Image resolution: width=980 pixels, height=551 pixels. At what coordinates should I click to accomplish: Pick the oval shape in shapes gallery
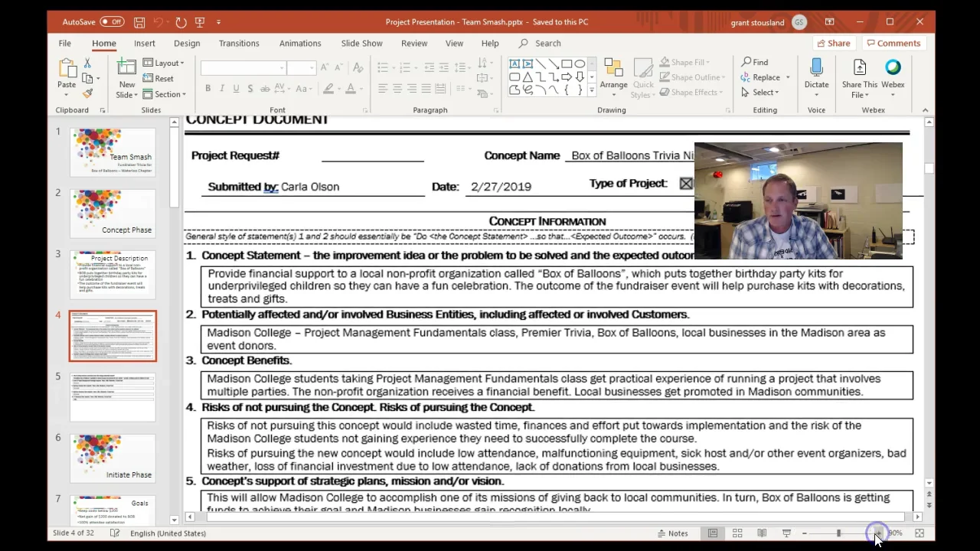pyautogui.click(x=580, y=64)
